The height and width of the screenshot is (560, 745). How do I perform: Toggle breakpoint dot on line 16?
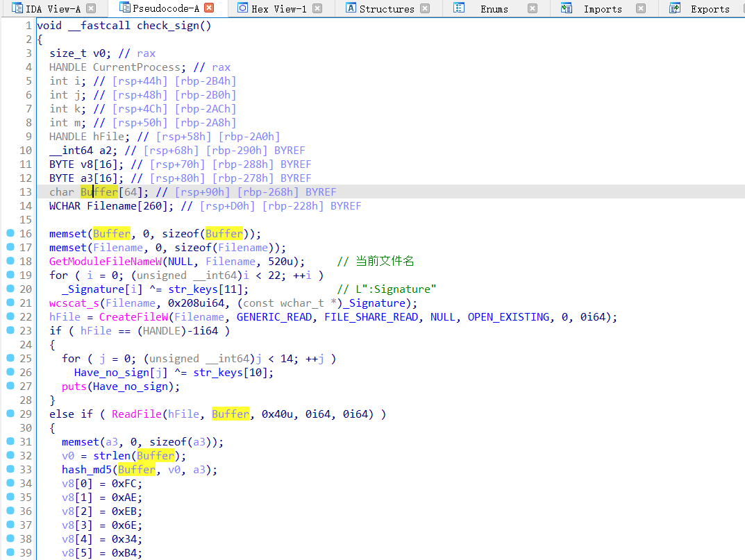(x=10, y=232)
